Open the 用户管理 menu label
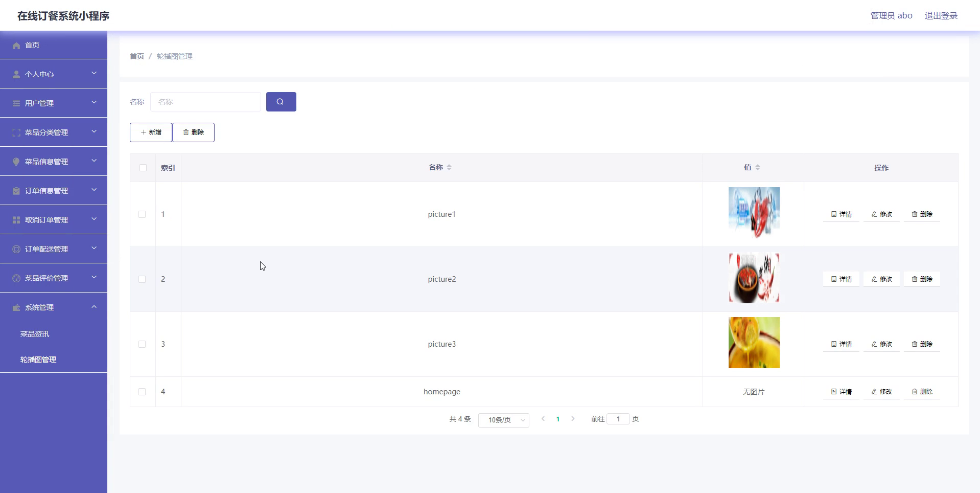This screenshot has width=980, height=493. [39, 103]
